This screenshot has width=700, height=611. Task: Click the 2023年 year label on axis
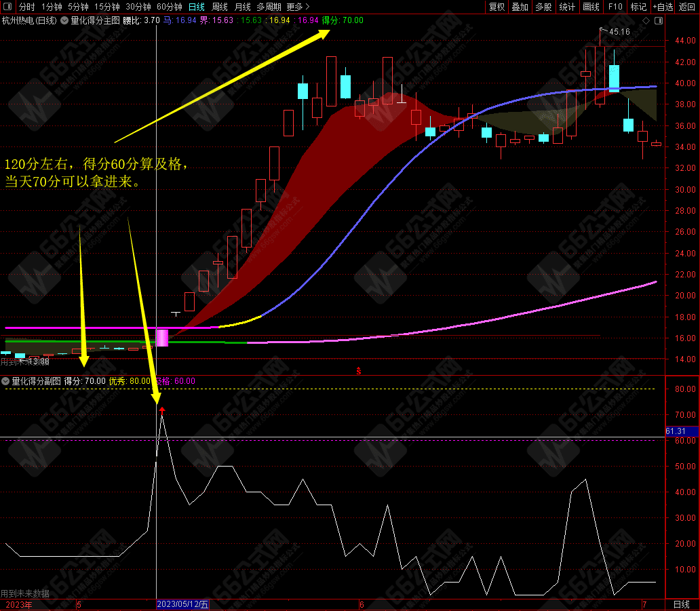click(19, 605)
